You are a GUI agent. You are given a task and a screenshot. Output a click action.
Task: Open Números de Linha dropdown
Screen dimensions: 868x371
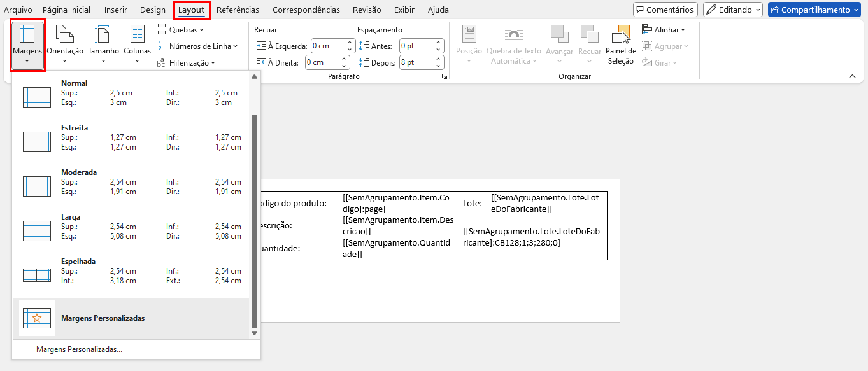click(x=197, y=46)
